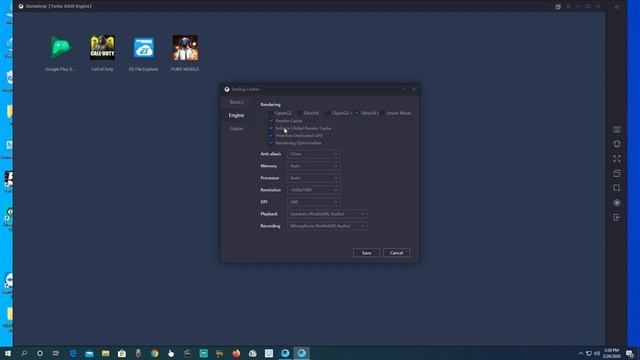This screenshot has width=640, height=360.
Task: Click the Gameloop title bar menu icon
Action: pos(568,7)
